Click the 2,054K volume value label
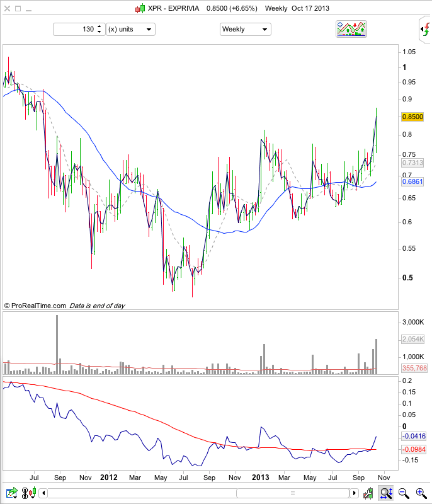Screen dimensions: 432x504 [413, 339]
